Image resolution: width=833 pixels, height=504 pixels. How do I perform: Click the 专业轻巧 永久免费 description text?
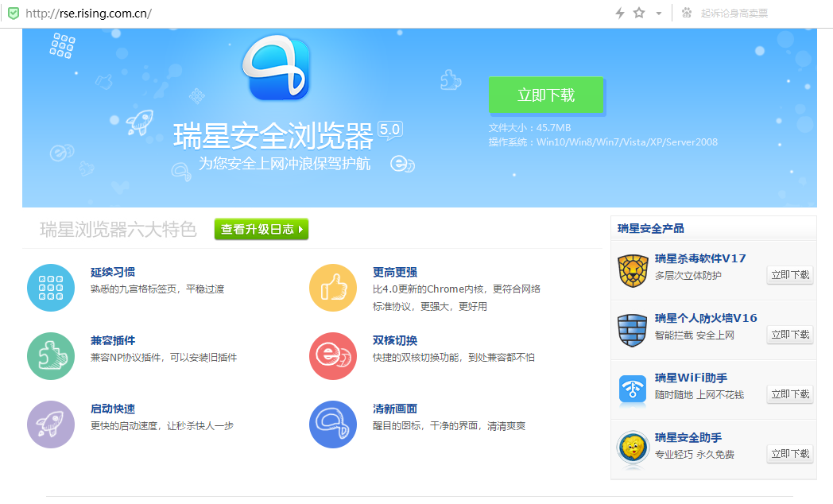[695, 455]
